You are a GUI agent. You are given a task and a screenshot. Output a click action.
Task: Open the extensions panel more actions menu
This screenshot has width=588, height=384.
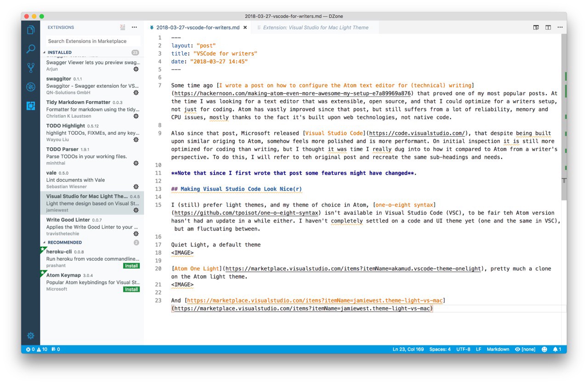pyautogui.click(x=134, y=27)
